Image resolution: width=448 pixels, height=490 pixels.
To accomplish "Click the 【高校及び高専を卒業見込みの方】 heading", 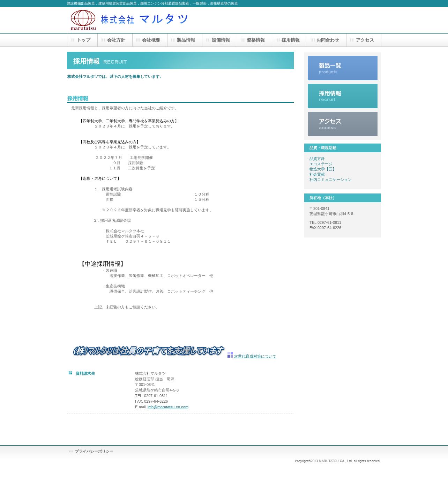I will pos(110,142).
